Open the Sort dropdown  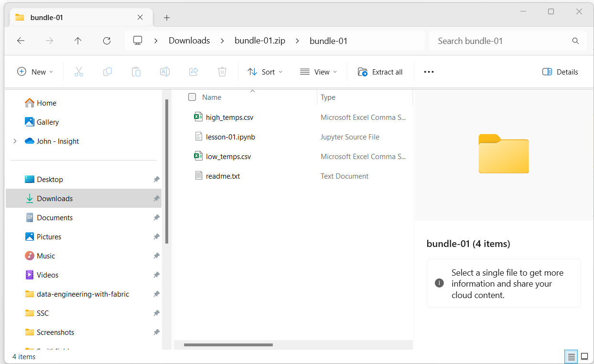click(265, 72)
